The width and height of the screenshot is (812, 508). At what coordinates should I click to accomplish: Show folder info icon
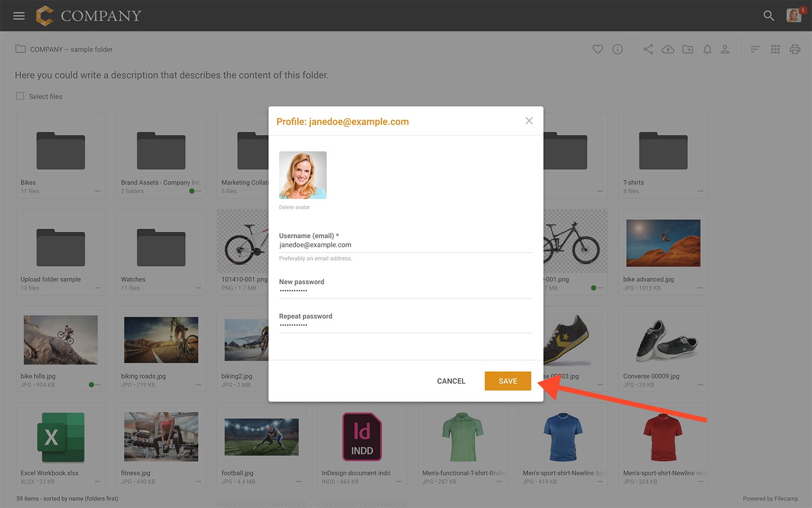coord(617,49)
